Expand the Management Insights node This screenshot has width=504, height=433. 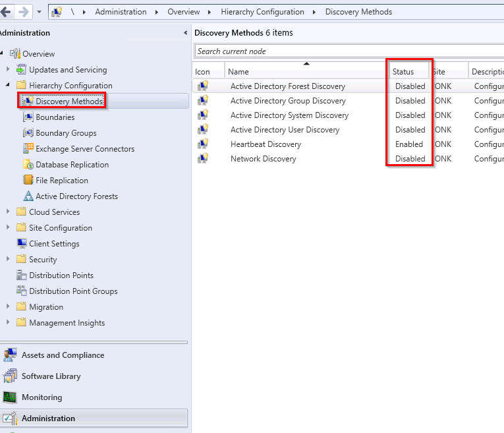click(8, 322)
